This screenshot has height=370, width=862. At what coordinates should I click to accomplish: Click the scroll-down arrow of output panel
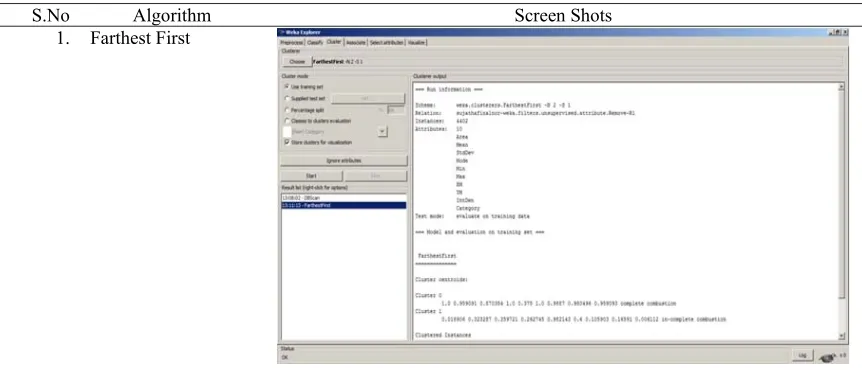(x=842, y=336)
